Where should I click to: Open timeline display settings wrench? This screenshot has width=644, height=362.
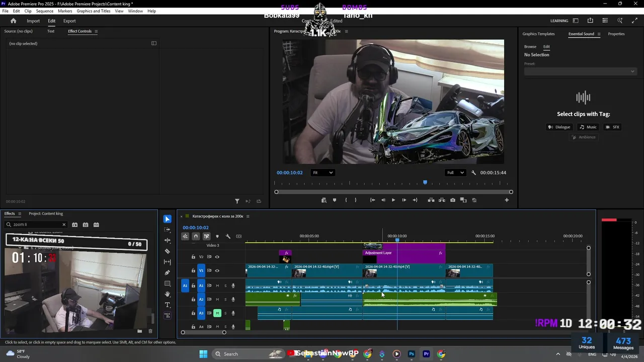pos(228,236)
